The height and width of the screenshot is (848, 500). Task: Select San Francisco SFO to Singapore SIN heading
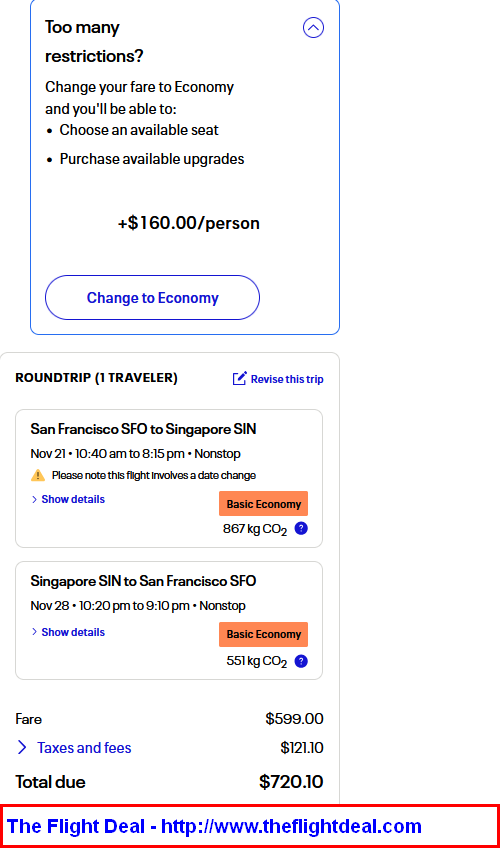click(x=143, y=429)
